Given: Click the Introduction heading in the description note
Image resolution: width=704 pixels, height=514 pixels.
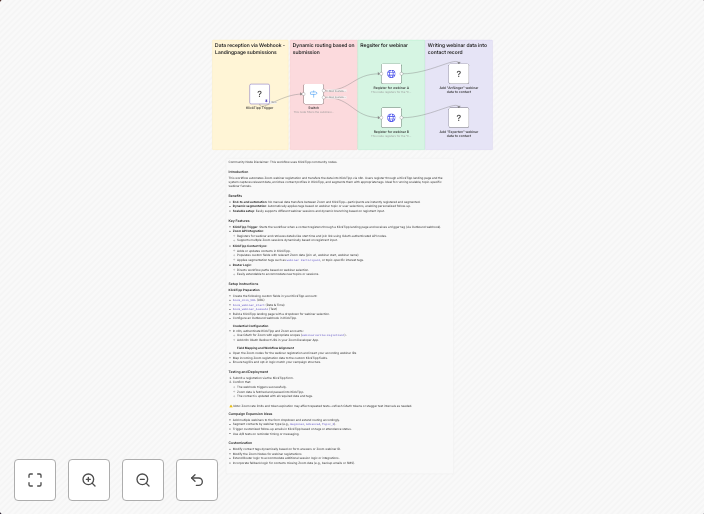Looking at the screenshot, I should click(238, 171).
